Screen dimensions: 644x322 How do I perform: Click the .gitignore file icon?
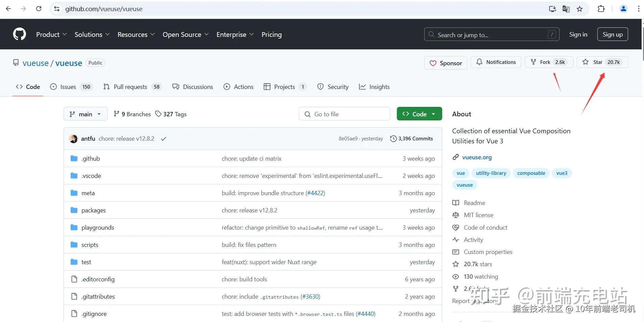74,314
